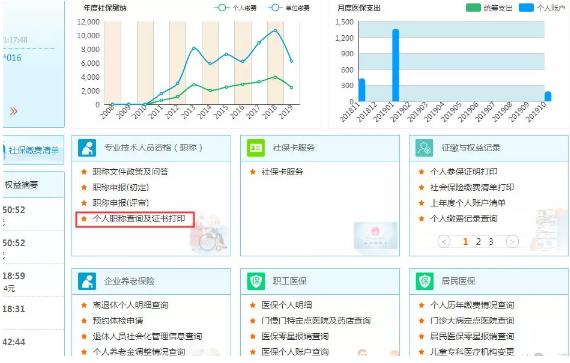570x363 pixels.
Task: Open the 社保缴费清单 tab
Action: coord(33,150)
